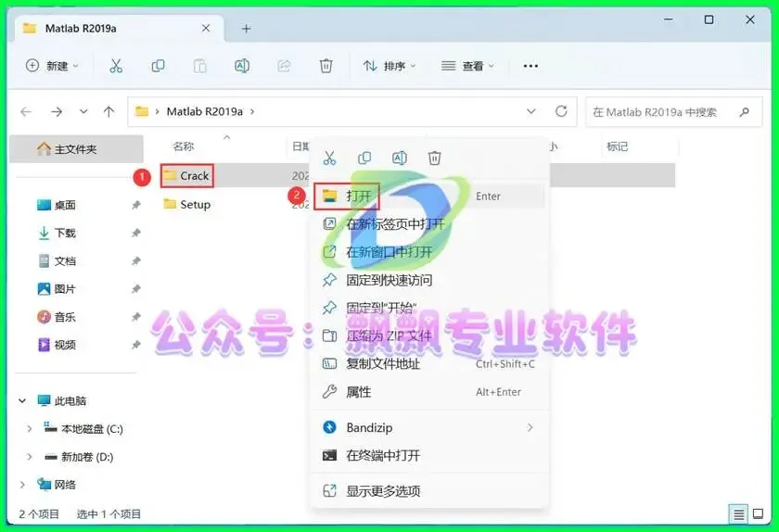Click the chevron after Matlab R2019a in path
This screenshot has width=779, height=532.
252,112
